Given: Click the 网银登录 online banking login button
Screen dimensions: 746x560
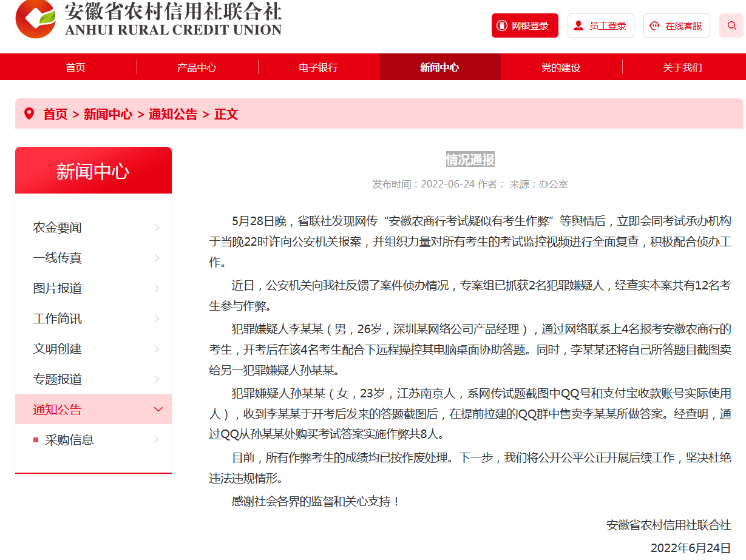Looking at the screenshot, I should click(x=525, y=25).
